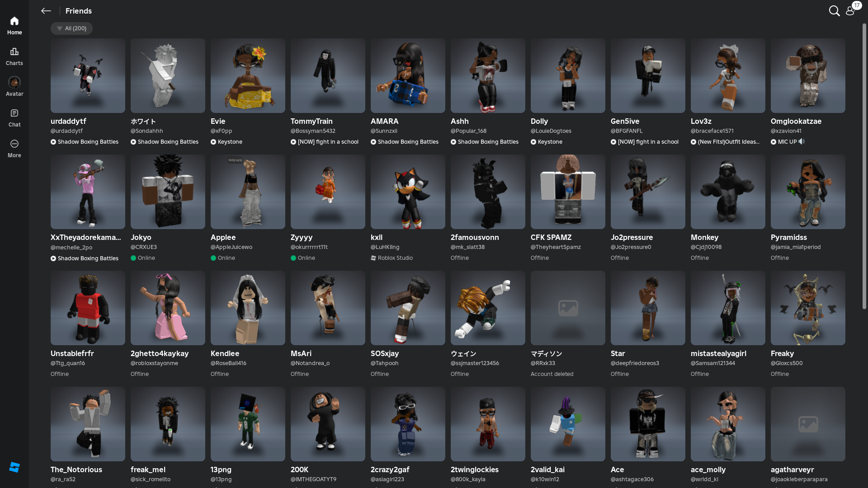Open the Avatar sidebar icon

pos(14,87)
